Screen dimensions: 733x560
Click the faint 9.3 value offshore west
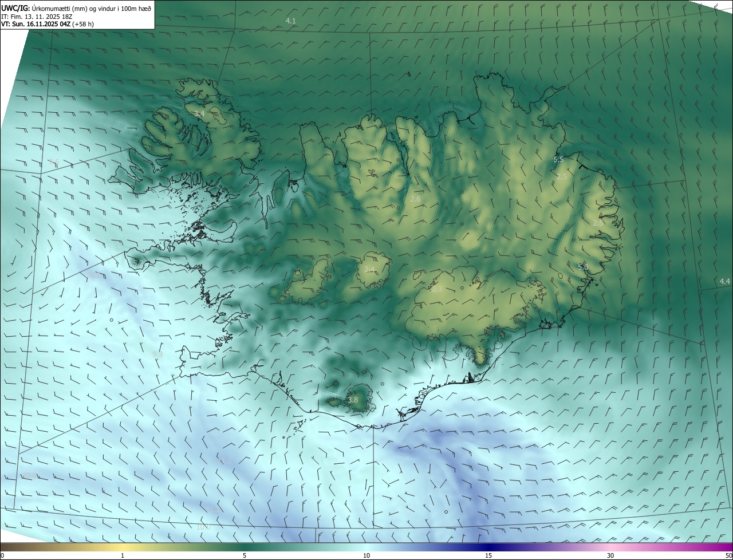[x=157, y=354]
